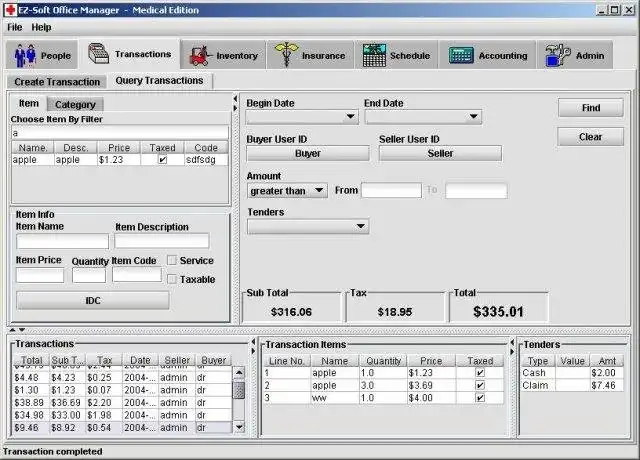Select the $4.48 transaction row
This screenshot has height=460, width=640.
(122, 378)
